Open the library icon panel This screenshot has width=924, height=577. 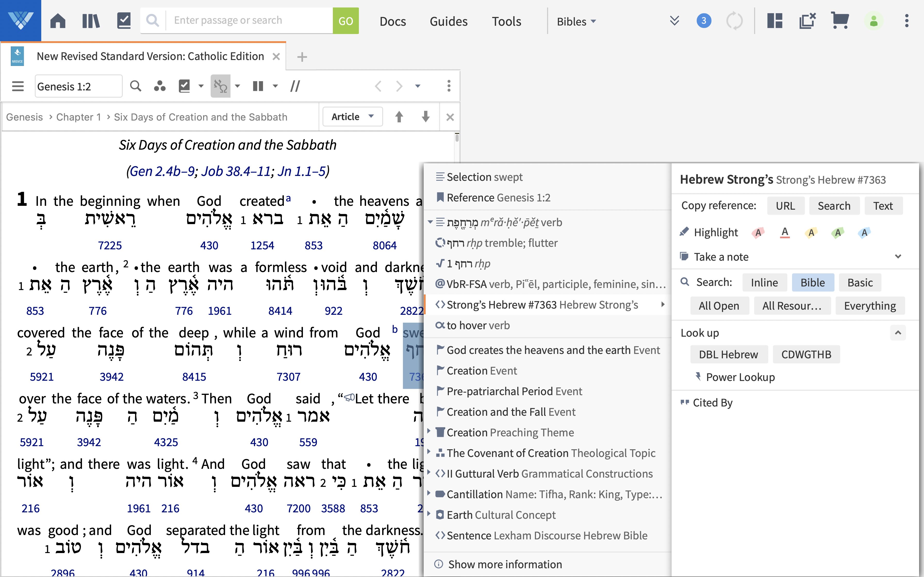tap(90, 20)
